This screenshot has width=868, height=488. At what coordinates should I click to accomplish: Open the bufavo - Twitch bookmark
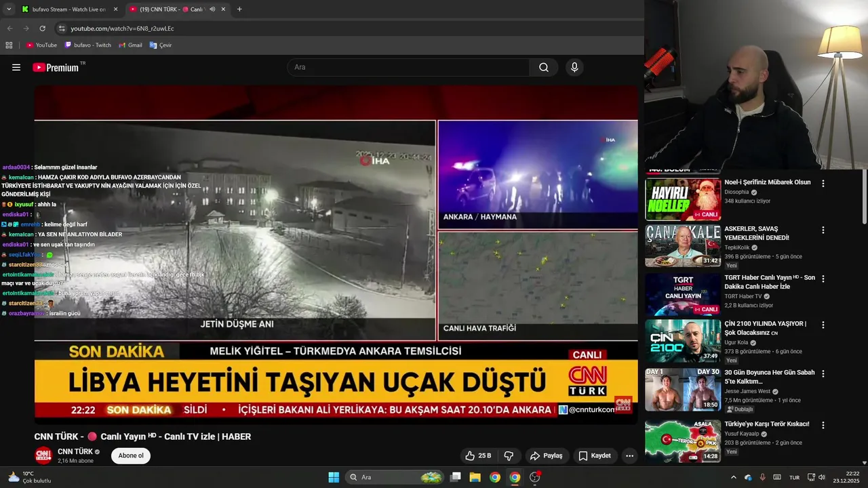(88, 45)
